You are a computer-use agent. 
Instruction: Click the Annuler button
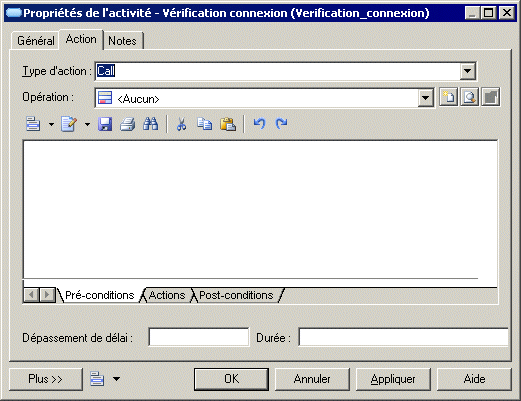click(x=312, y=379)
